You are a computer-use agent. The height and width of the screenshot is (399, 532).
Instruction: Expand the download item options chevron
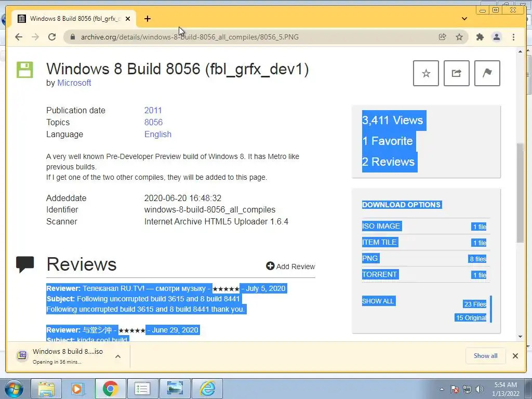pyautogui.click(x=118, y=356)
